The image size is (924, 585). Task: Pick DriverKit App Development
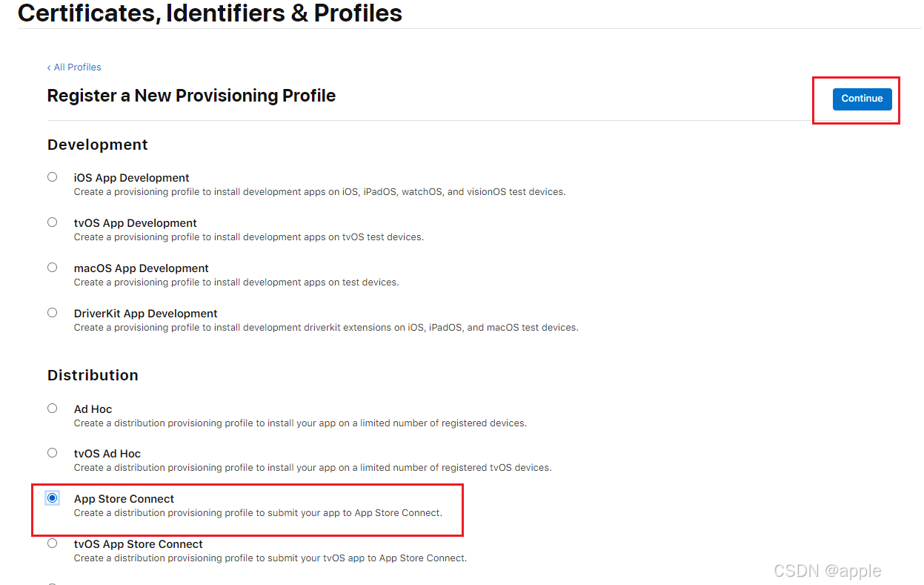pyautogui.click(x=52, y=312)
